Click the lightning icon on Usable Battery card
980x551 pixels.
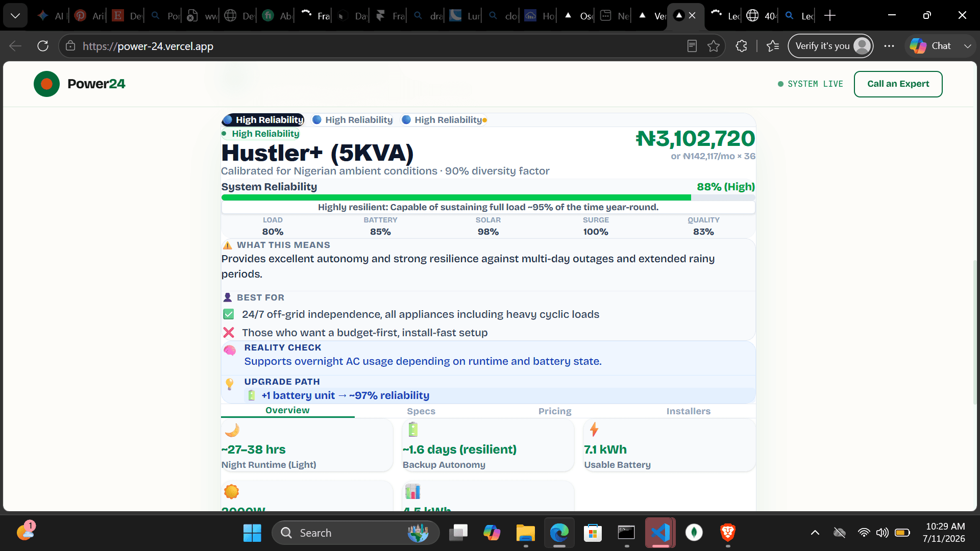coord(594,430)
